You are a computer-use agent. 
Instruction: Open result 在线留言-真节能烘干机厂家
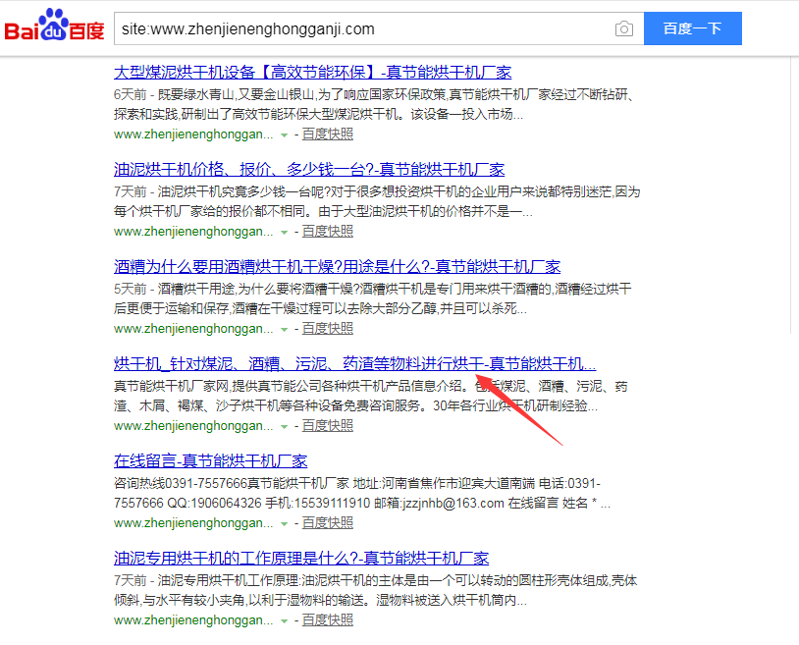[210, 461]
